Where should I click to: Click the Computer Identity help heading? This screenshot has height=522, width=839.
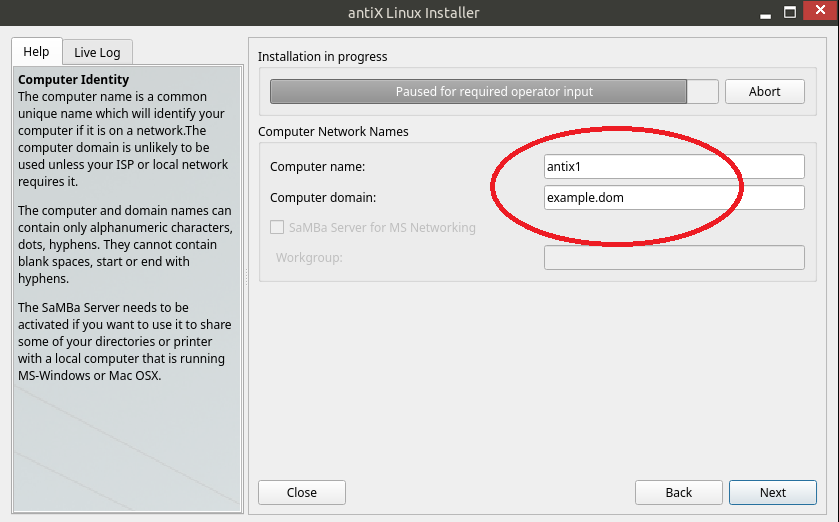pos(74,79)
